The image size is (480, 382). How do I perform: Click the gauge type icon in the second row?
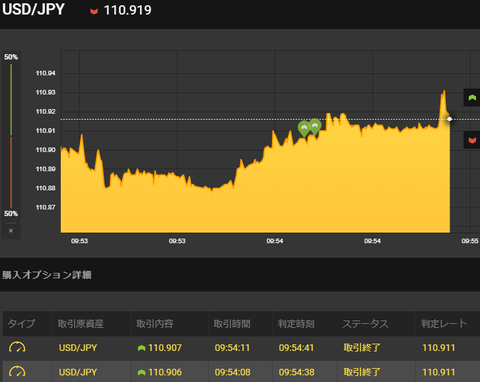[x=17, y=372]
